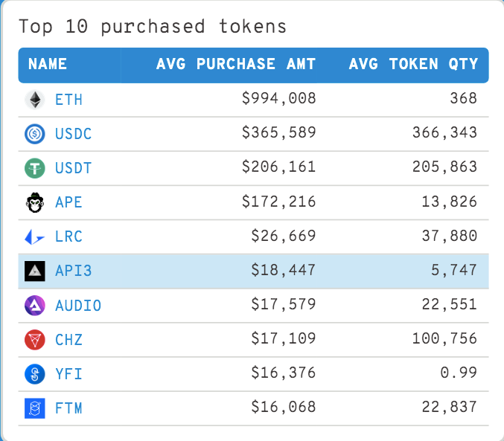Click the blue LRC Loopring icon
Screen dimensions: 504x441
tap(34, 236)
